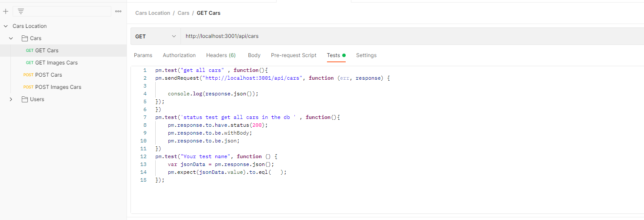644x220 pixels.
Task: Click GET Cars breadcrumb title
Action: pyautogui.click(x=209, y=13)
